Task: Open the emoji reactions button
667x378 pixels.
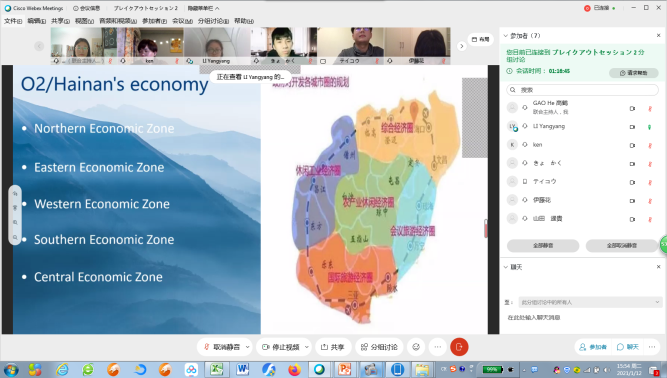Action: click(x=416, y=347)
